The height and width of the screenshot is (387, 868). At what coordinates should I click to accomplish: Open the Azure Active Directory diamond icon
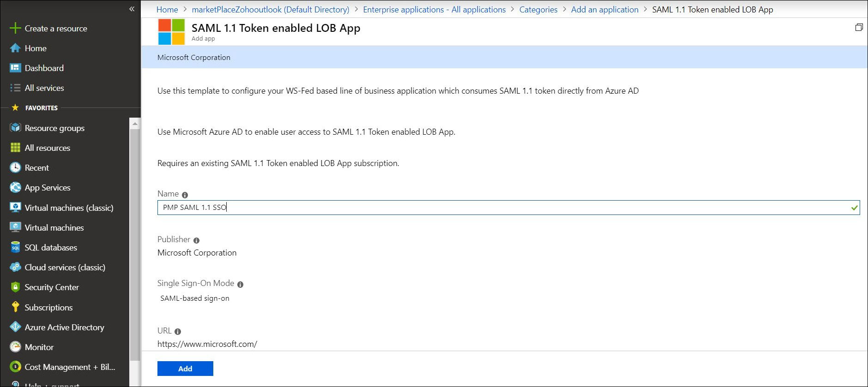15,327
